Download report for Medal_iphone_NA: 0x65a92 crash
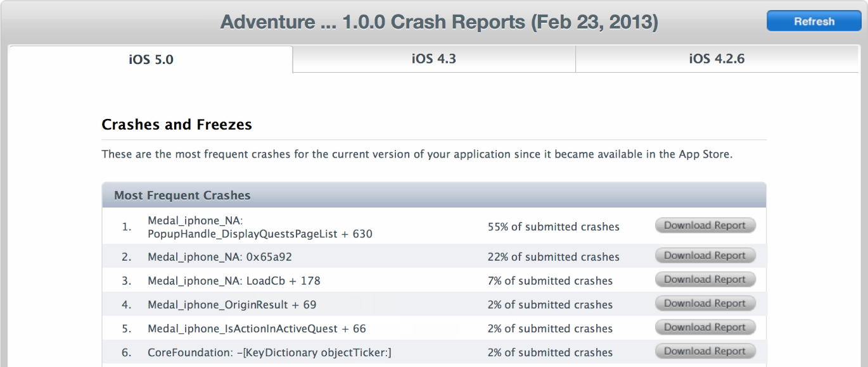The height and width of the screenshot is (367, 868). click(x=705, y=256)
